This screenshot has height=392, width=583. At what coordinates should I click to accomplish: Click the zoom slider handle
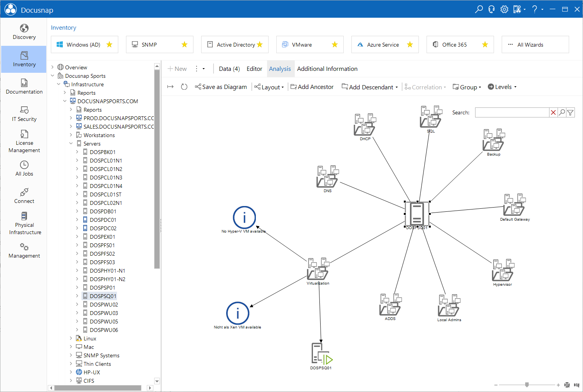pyautogui.click(x=527, y=385)
